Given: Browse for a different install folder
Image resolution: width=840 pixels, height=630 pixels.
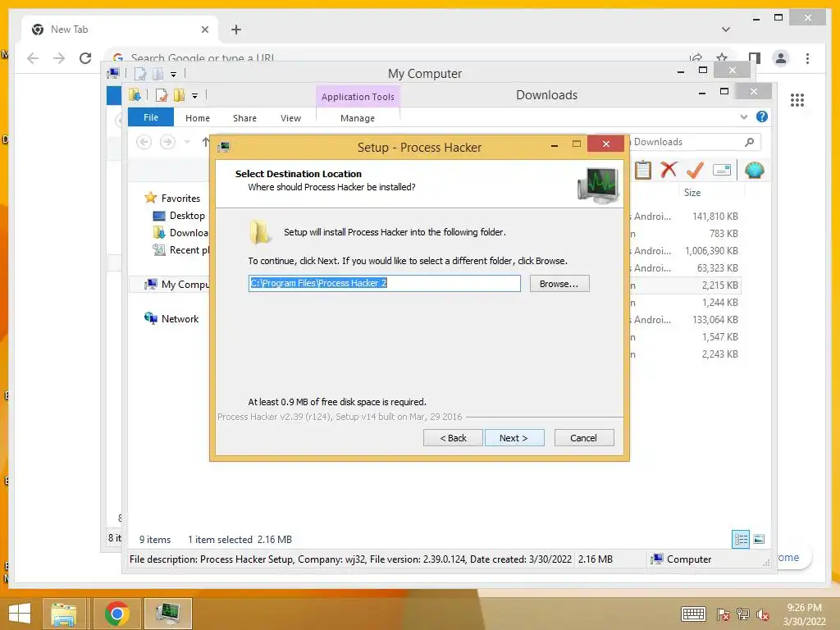Looking at the screenshot, I should point(559,283).
